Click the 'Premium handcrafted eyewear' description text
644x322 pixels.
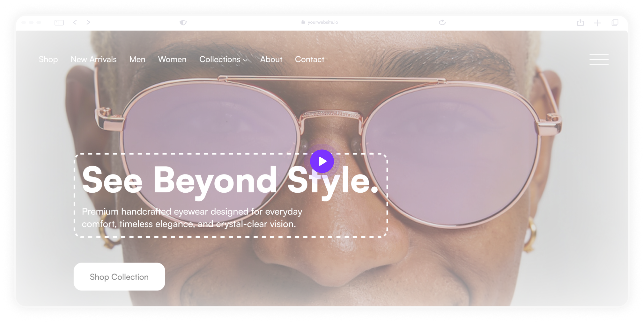coord(192,218)
